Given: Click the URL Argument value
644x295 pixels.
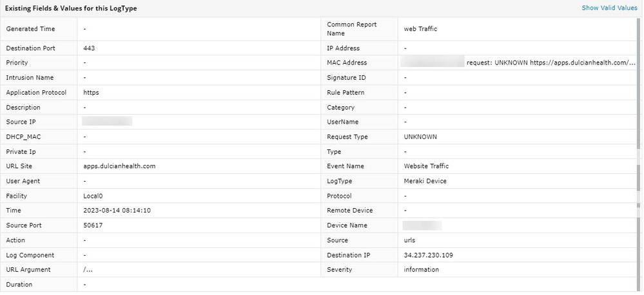Looking at the screenshot, I should click(88, 270).
